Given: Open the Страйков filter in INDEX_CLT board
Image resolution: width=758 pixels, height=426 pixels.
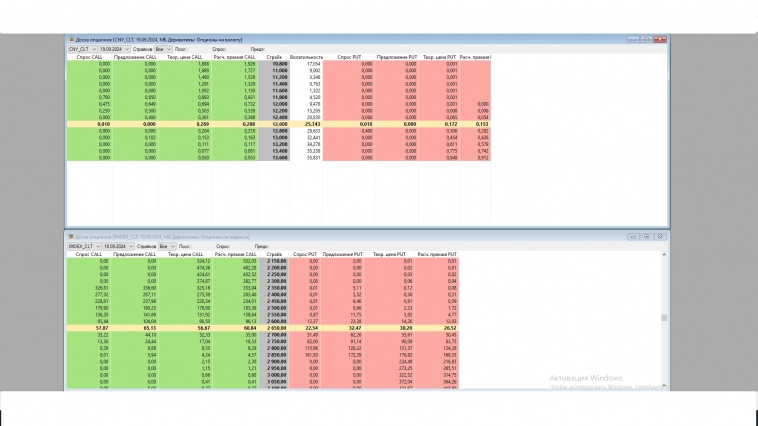Looking at the screenshot, I should click(x=167, y=245).
